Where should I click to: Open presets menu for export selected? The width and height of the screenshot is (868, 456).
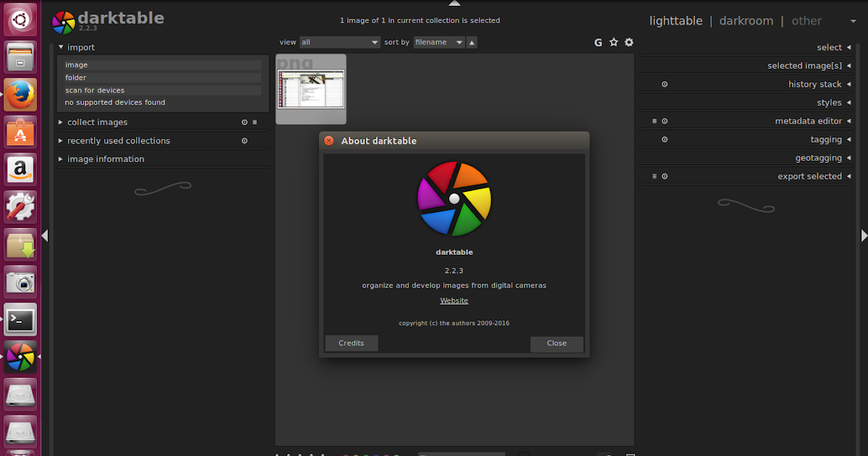(655, 176)
